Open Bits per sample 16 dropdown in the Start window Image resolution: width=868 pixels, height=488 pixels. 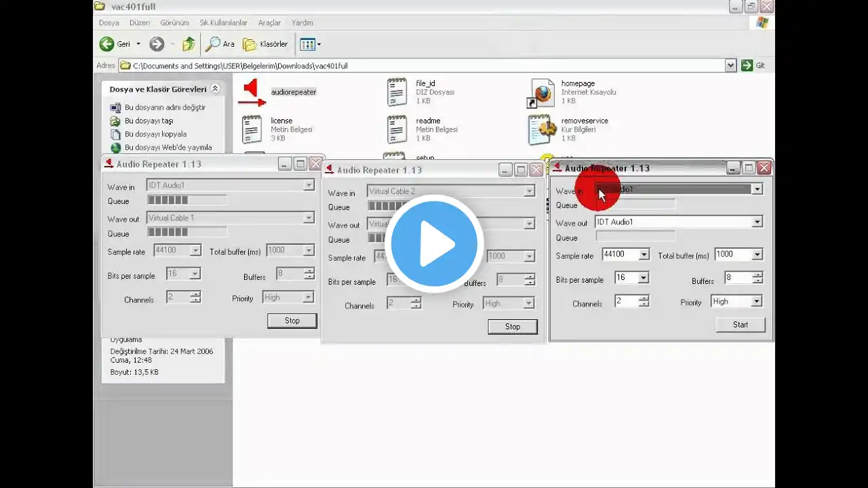coord(644,278)
